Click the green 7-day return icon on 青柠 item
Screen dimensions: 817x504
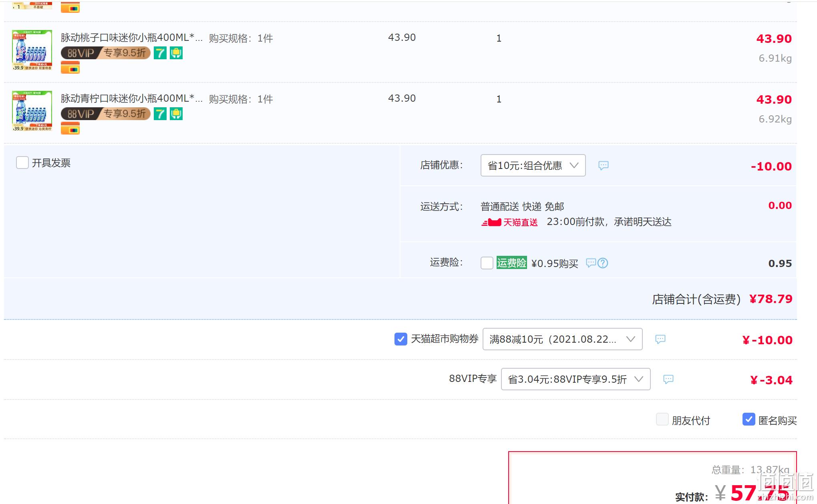tap(160, 114)
